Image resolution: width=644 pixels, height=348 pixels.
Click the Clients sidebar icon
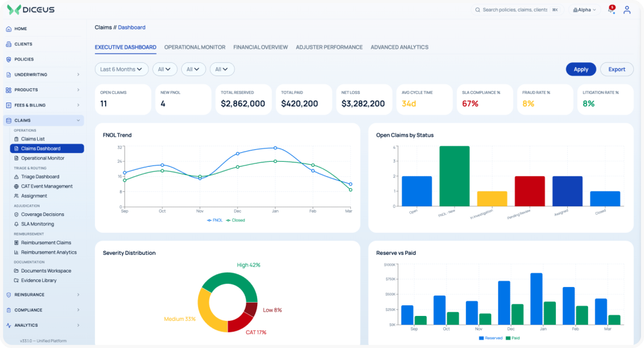tap(9, 44)
